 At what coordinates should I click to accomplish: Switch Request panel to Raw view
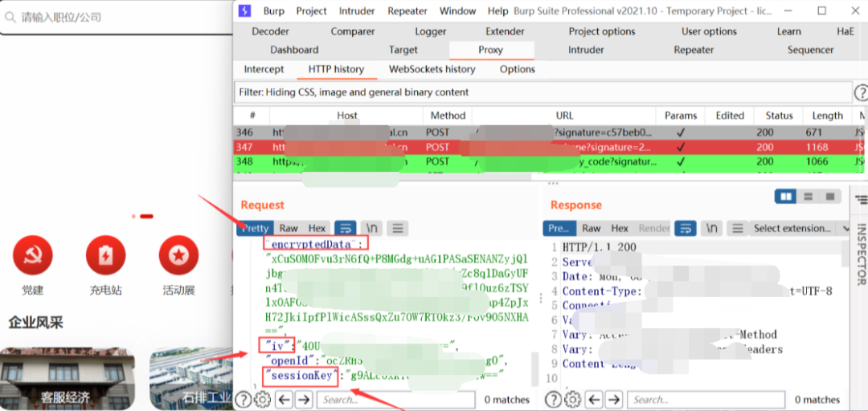[x=289, y=228]
